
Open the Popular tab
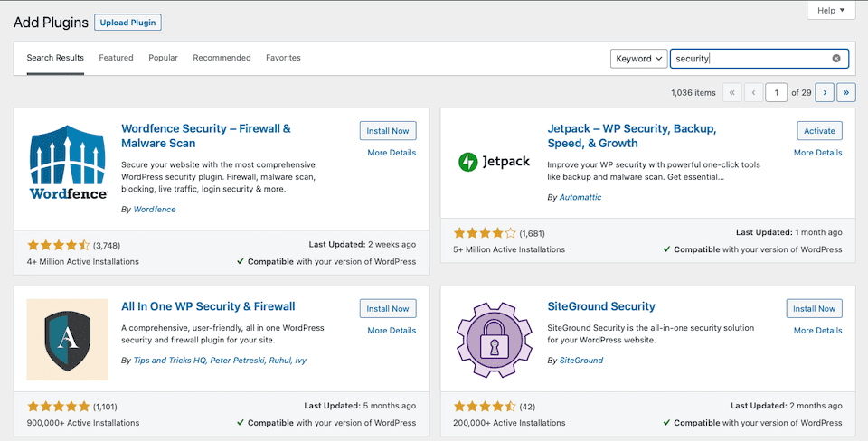[x=164, y=58]
